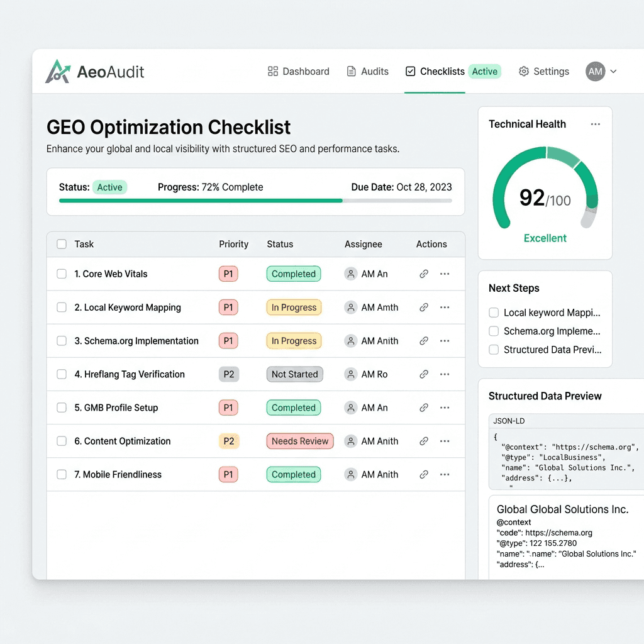Open more actions for Core Web Vitals
The image size is (644, 644).
click(x=445, y=274)
